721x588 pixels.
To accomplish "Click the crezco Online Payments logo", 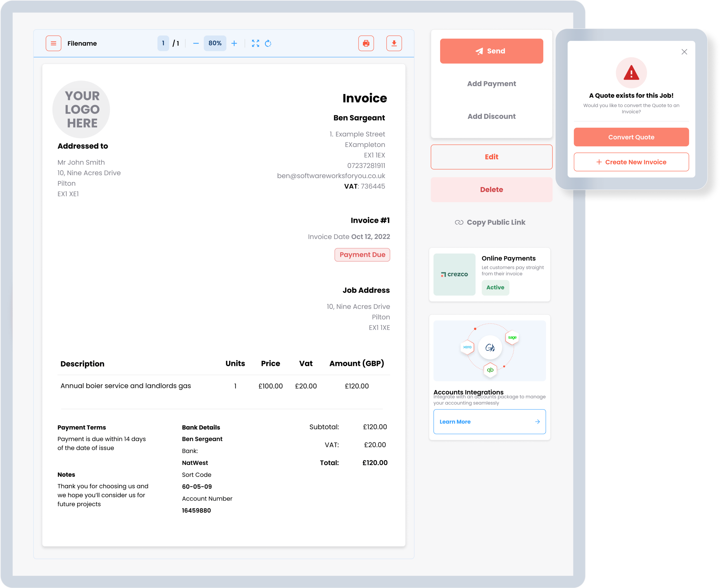I will click(x=454, y=274).
